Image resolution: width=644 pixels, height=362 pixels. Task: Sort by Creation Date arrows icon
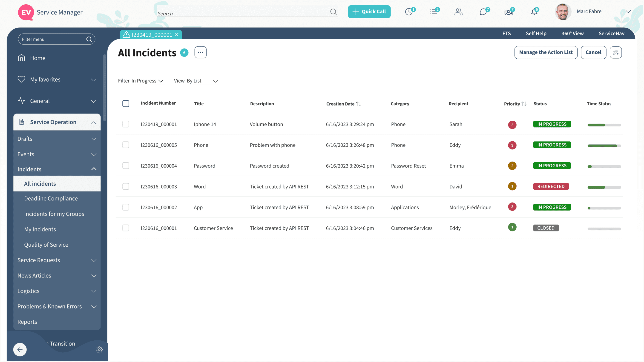(359, 104)
